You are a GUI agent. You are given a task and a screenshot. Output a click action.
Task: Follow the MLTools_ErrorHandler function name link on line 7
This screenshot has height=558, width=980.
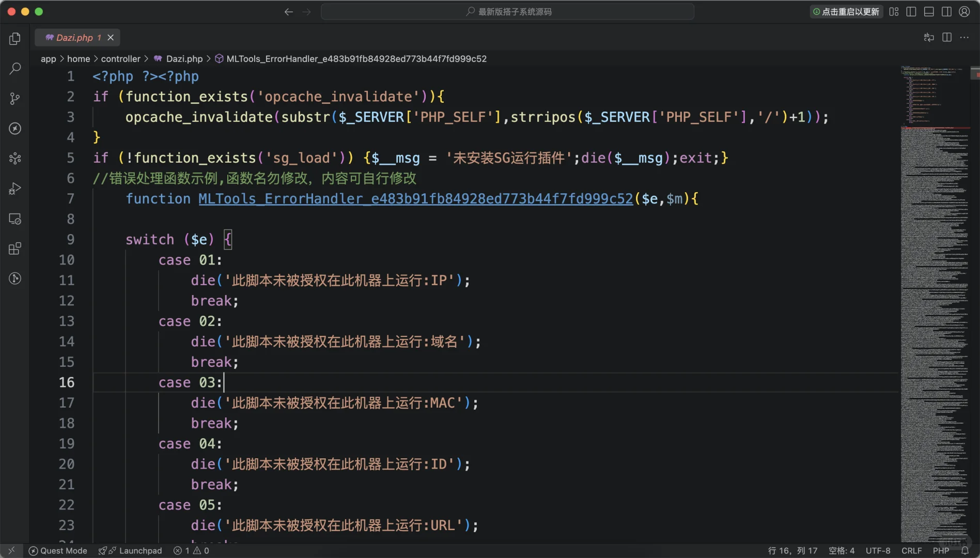416,199
